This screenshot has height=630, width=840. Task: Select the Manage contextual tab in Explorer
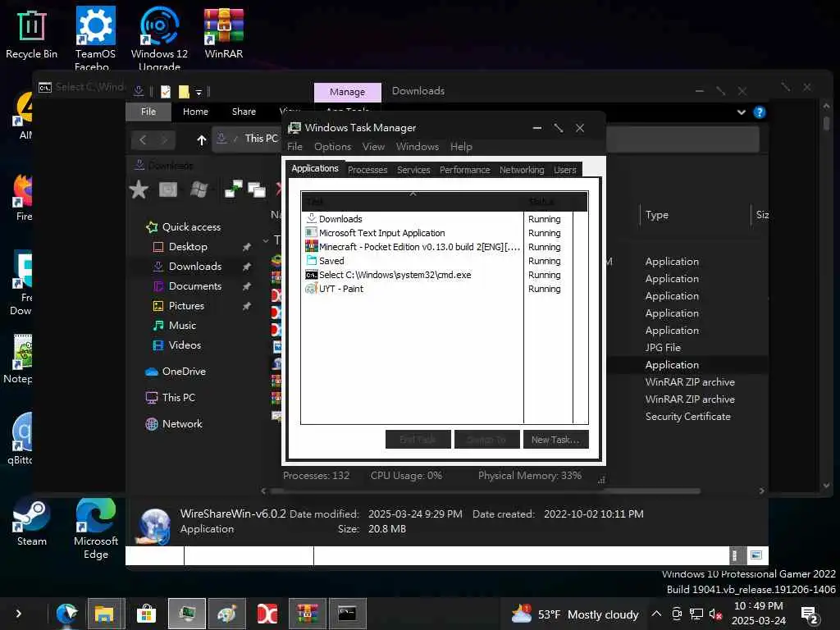pos(347,92)
